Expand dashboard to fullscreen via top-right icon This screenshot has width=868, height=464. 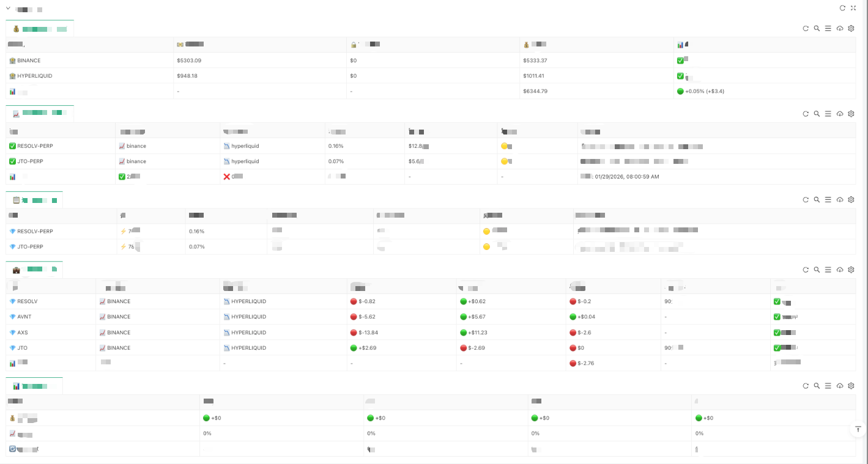click(x=853, y=8)
